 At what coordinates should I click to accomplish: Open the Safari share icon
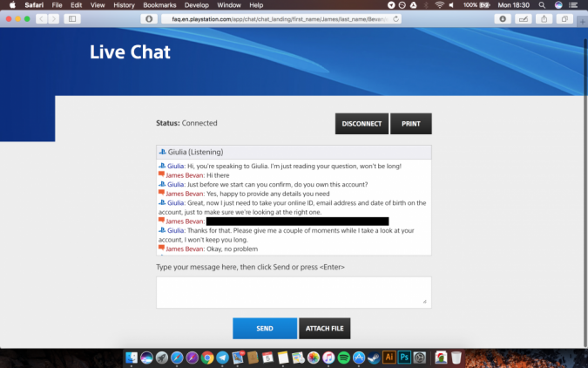click(544, 18)
